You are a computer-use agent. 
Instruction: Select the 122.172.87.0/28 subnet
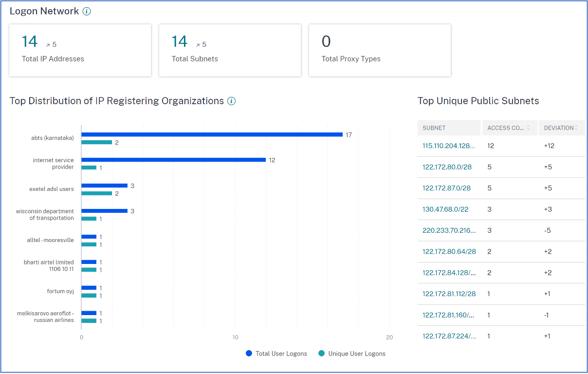447,188
